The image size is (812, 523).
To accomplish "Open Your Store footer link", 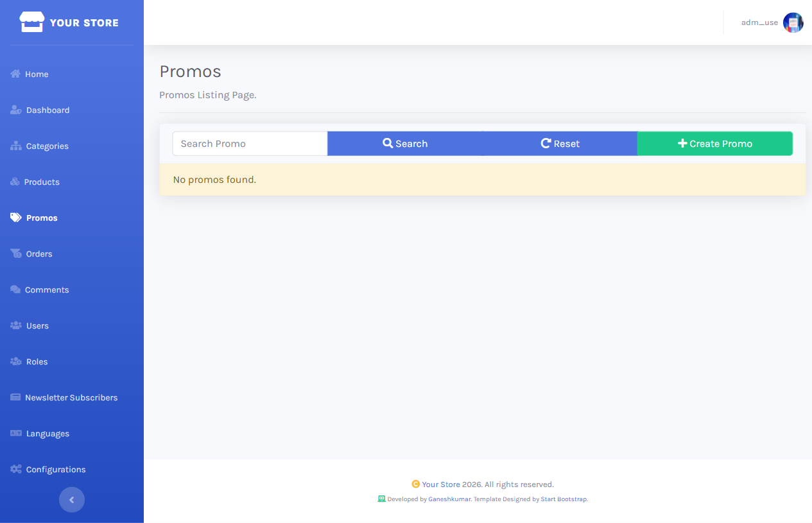I will pos(441,484).
